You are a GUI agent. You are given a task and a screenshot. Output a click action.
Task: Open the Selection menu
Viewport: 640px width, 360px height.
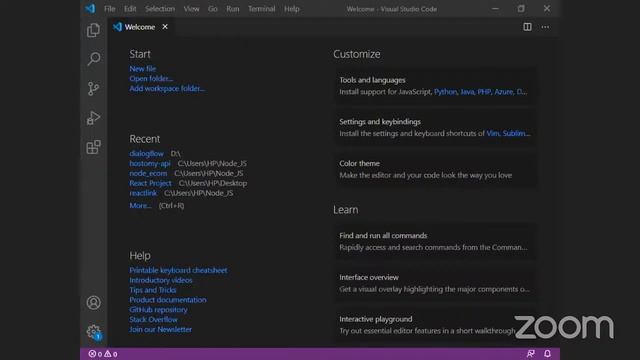(160, 9)
